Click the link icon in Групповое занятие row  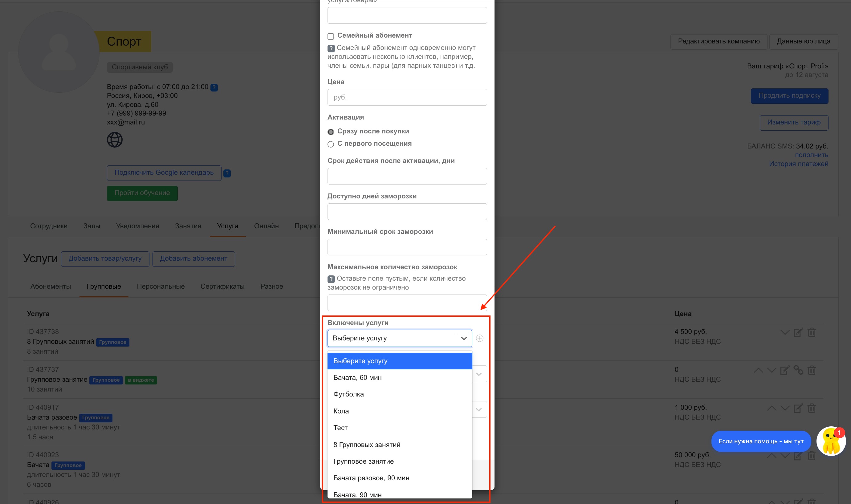[798, 370]
